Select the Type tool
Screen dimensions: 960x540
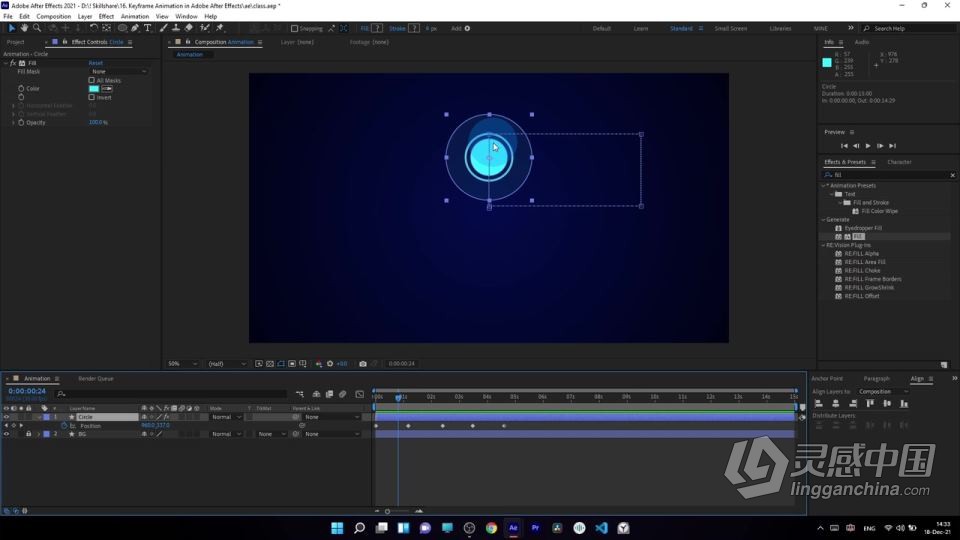tap(148, 28)
